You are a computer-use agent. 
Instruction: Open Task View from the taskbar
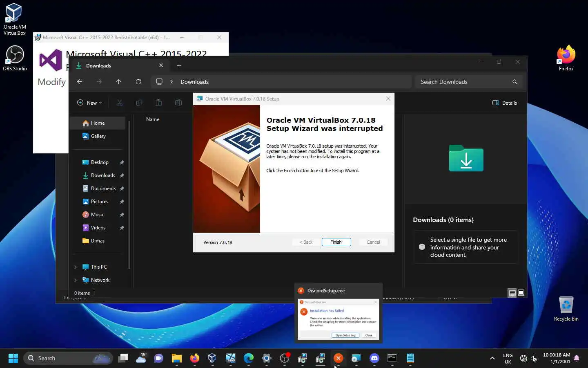[123, 358]
